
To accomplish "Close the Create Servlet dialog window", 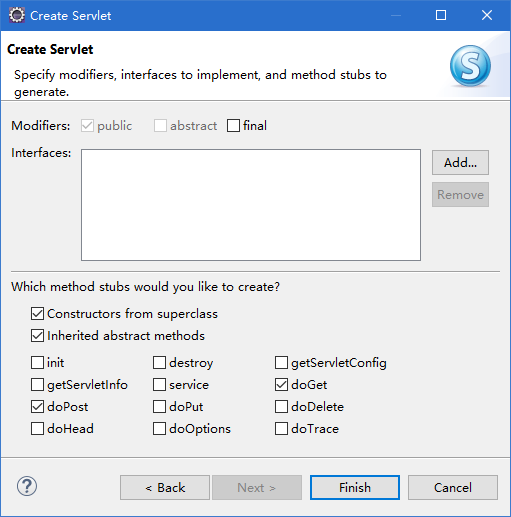I will click(487, 15).
